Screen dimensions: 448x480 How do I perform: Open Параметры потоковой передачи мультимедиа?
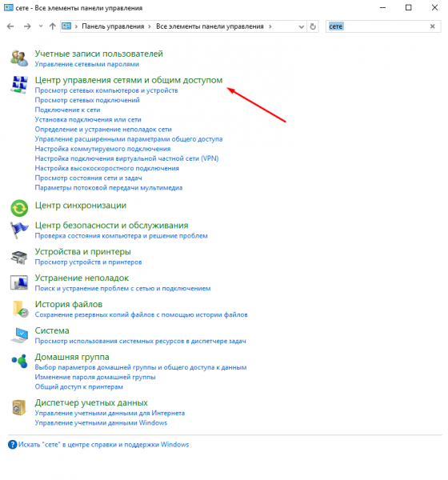[109, 188]
